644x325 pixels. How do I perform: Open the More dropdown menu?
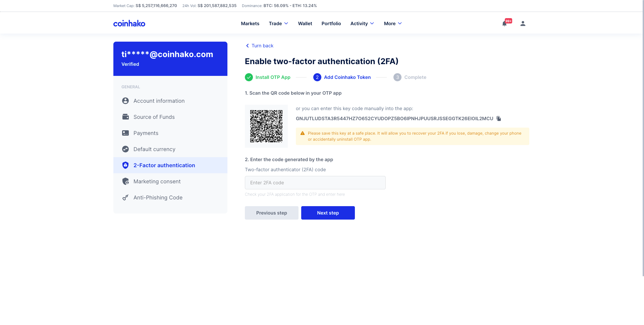coord(393,24)
